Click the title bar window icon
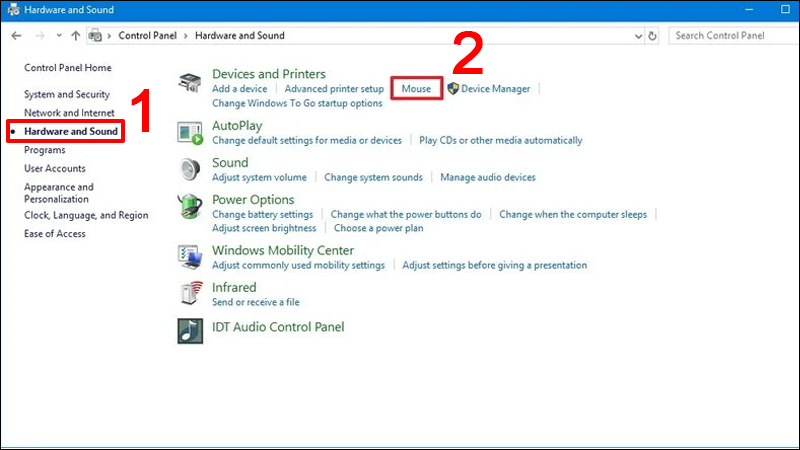Image resolution: width=800 pixels, height=450 pixels. pyautogui.click(x=13, y=10)
